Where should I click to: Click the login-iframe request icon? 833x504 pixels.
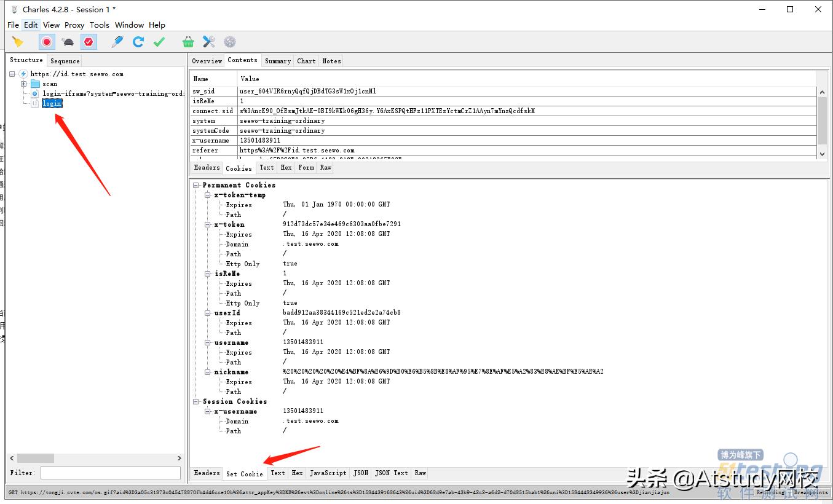coord(35,94)
